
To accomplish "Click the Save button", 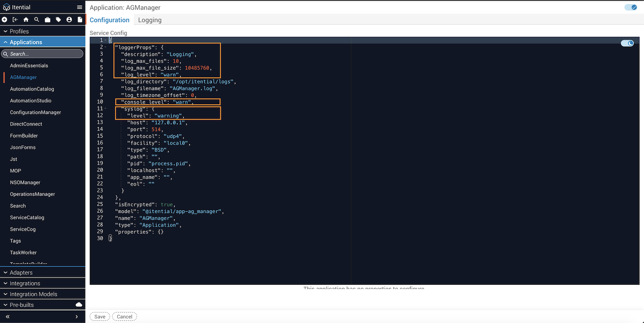I will pyautogui.click(x=100, y=317).
